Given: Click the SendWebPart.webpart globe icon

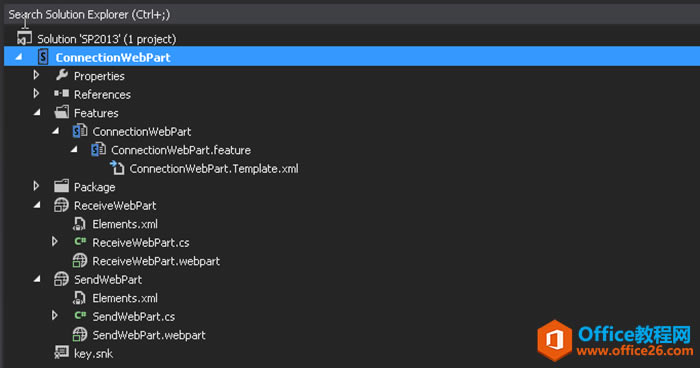Looking at the screenshot, I should 79,335.
